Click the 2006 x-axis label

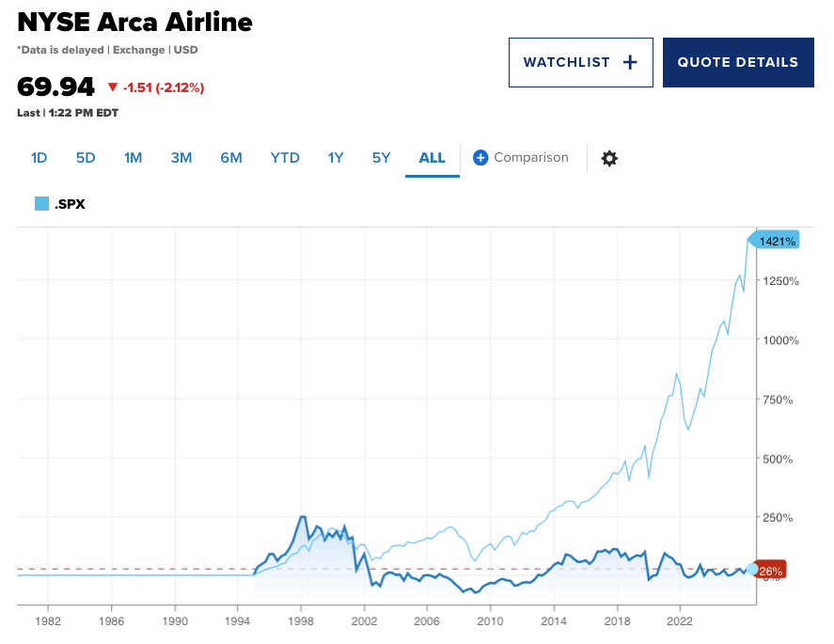pos(427,620)
